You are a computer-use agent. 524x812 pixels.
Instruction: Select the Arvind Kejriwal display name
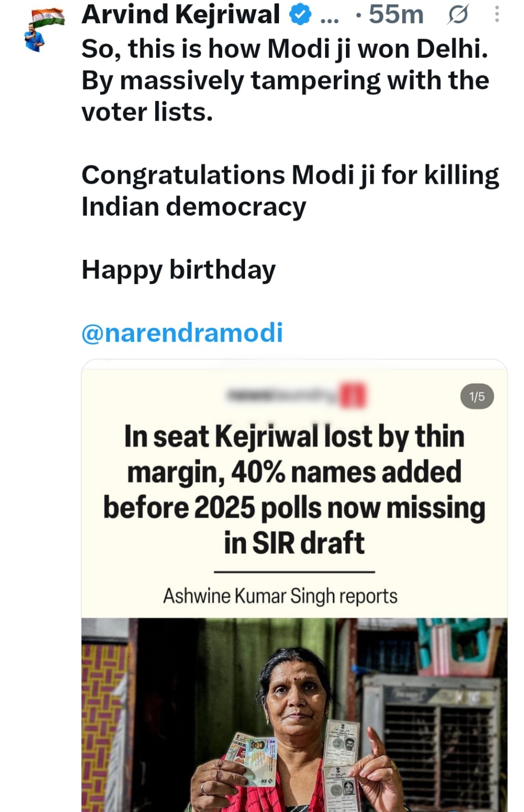(181, 15)
